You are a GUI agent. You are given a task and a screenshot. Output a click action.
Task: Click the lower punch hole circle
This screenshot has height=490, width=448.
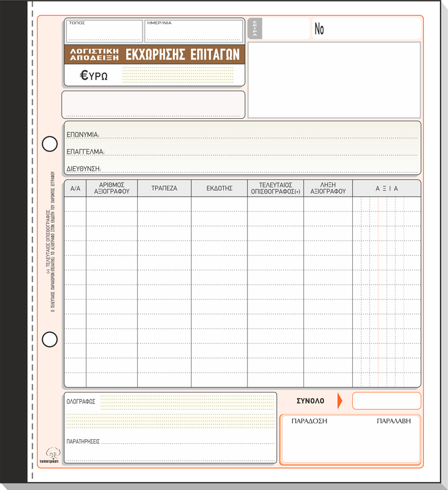pyautogui.click(x=50, y=340)
